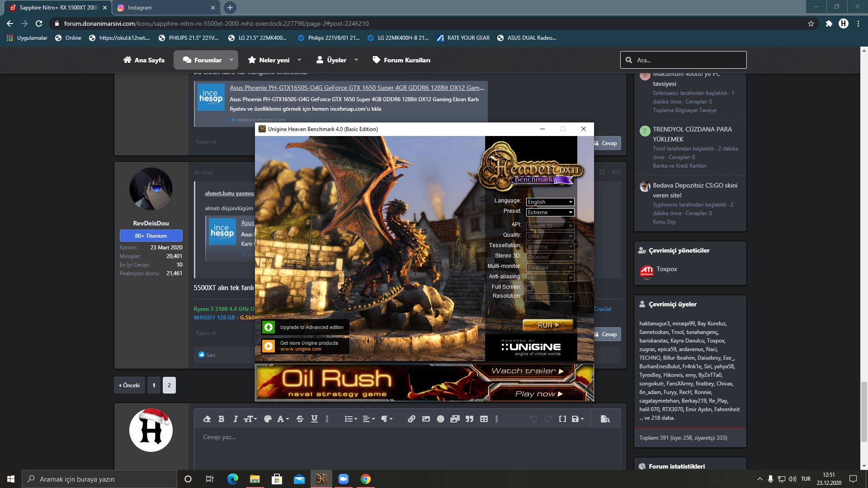
Task: Open the Preset dropdown set to Extreme
Action: coord(550,212)
